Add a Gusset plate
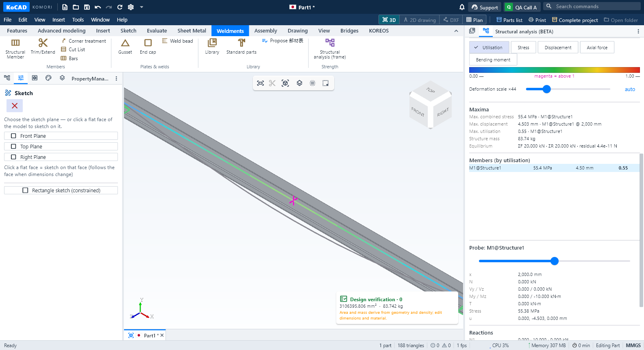The width and height of the screenshot is (644, 350). [x=125, y=46]
